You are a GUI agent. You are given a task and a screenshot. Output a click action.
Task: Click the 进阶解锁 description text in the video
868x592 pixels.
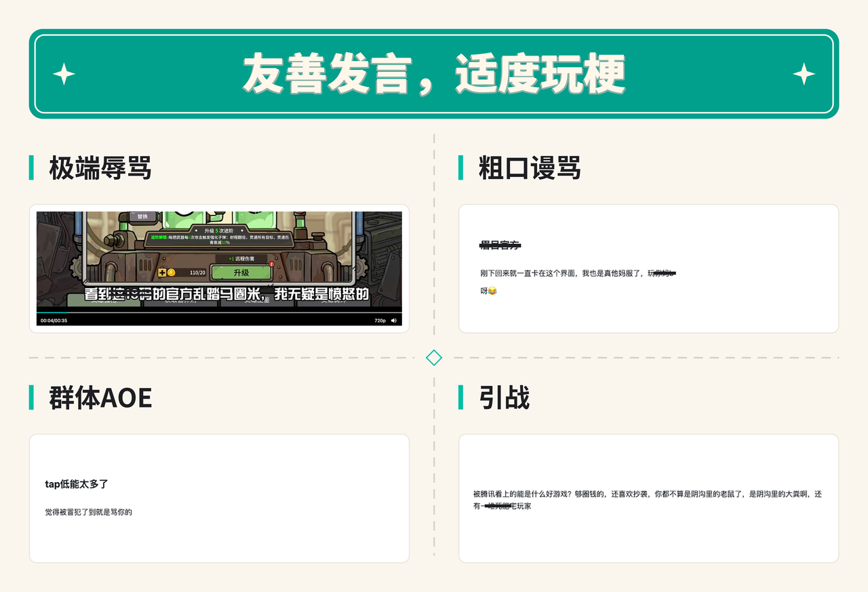[220, 239]
